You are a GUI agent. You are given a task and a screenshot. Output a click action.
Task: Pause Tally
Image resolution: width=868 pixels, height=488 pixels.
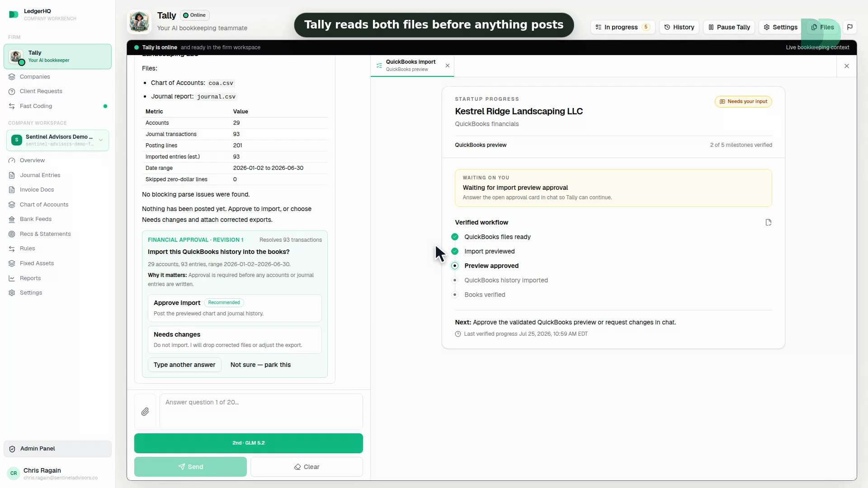click(729, 27)
